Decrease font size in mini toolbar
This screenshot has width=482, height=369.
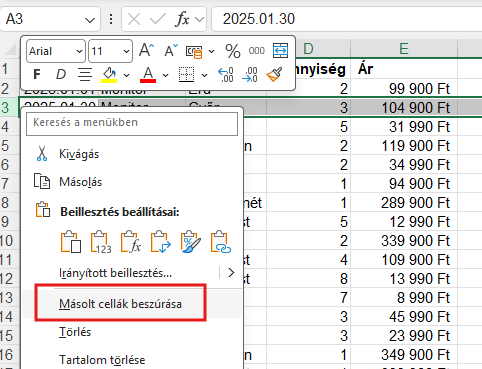coord(171,51)
